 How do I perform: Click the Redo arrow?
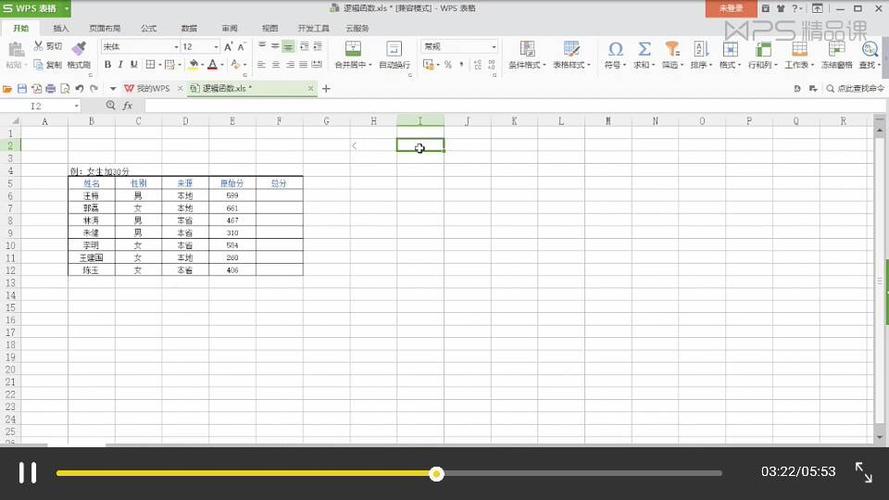pyautogui.click(x=94, y=88)
